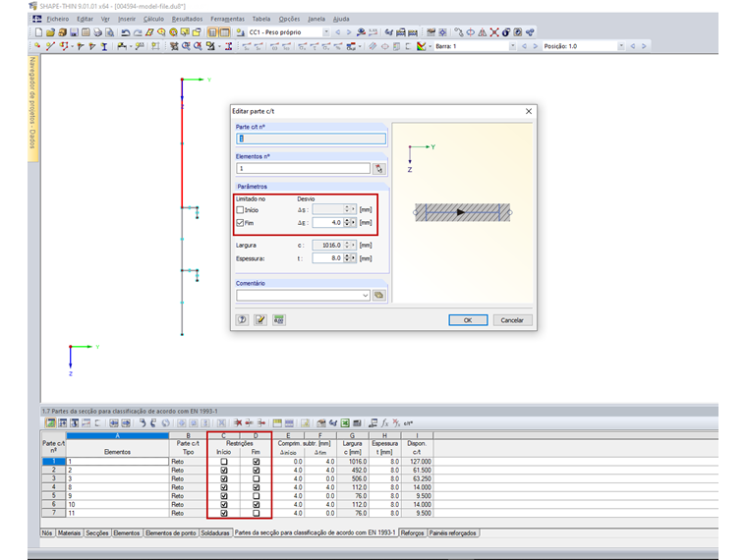Open the Posição: 1.0 dropdown
This screenshot has height=560, width=747.
621,46
